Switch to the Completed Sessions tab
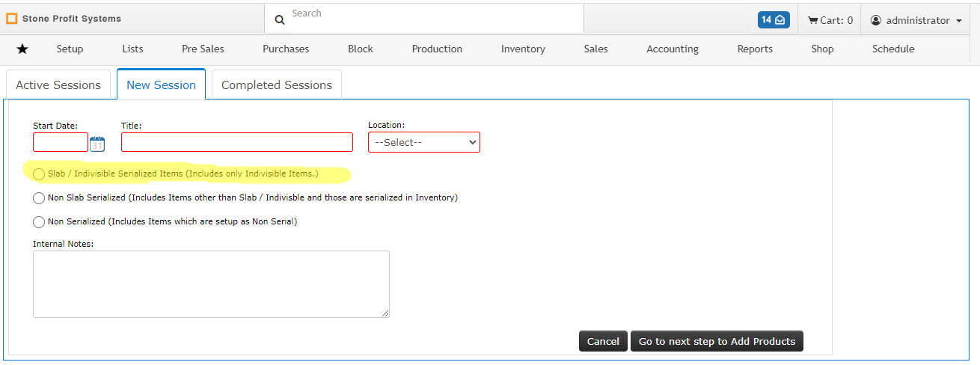This screenshot has height=365, width=980. click(x=277, y=85)
